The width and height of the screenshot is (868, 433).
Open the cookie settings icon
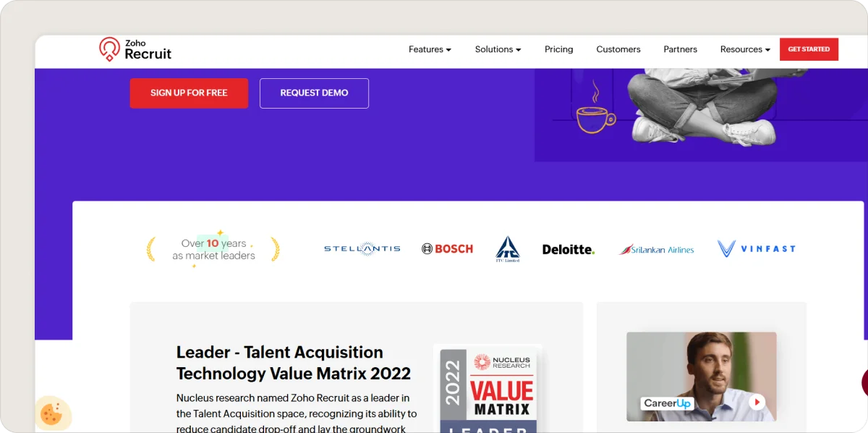coord(52,414)
